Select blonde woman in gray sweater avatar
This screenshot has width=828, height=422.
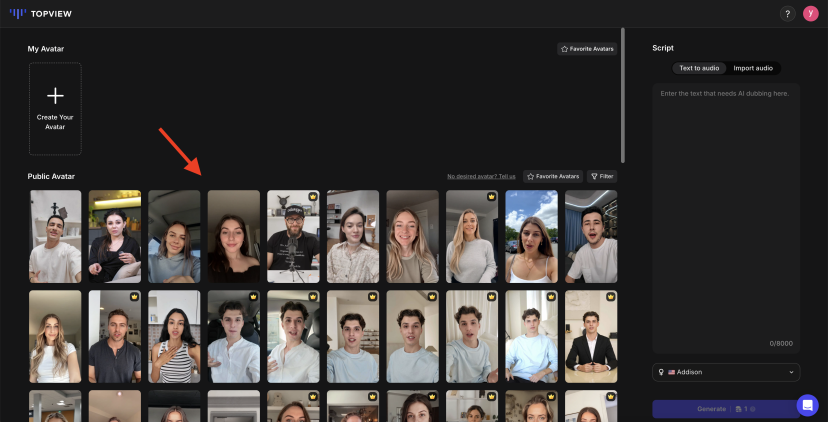click(472, 237)
